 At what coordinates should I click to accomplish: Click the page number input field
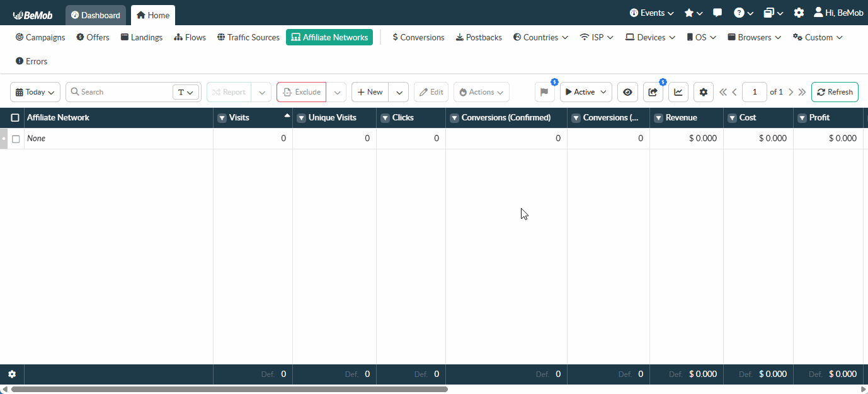coord(755,92)
